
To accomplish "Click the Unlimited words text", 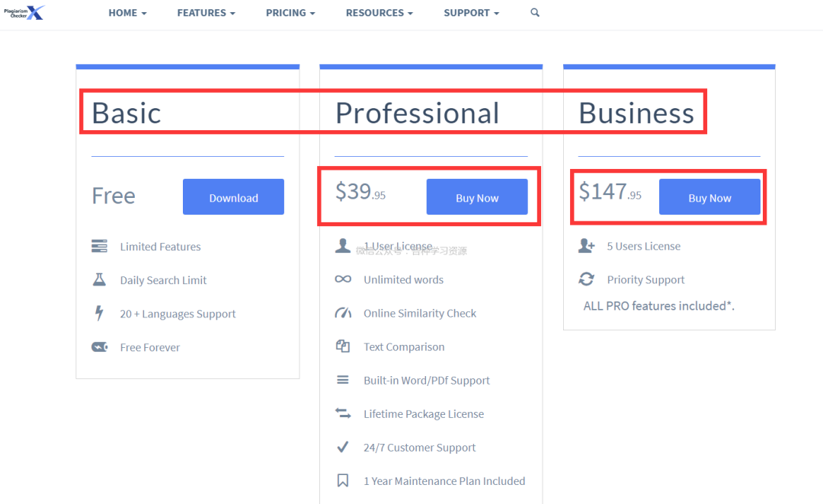I will pos(404,279).
